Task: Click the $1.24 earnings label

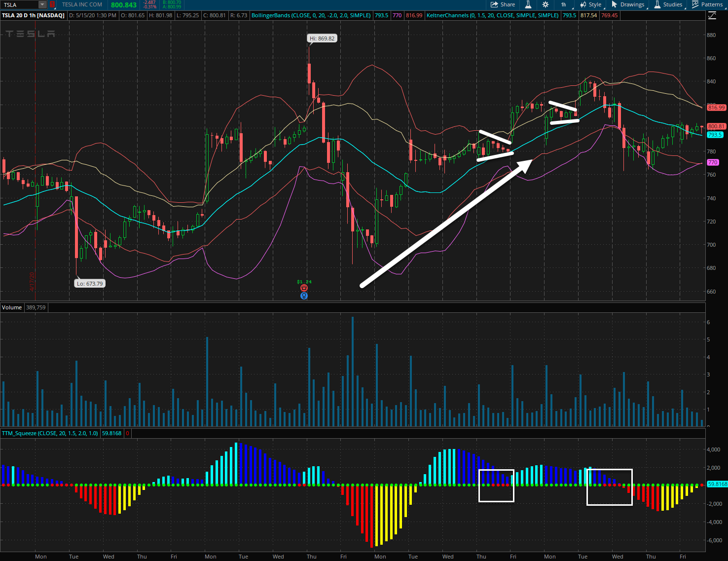Action: [304, 282]
